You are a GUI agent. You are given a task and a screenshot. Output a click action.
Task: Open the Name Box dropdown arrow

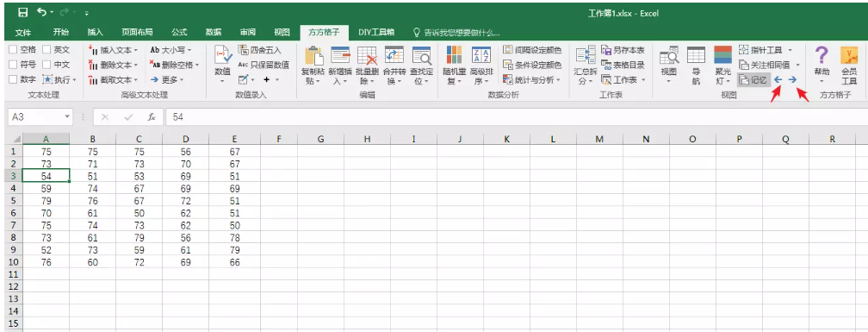[67, 117]
